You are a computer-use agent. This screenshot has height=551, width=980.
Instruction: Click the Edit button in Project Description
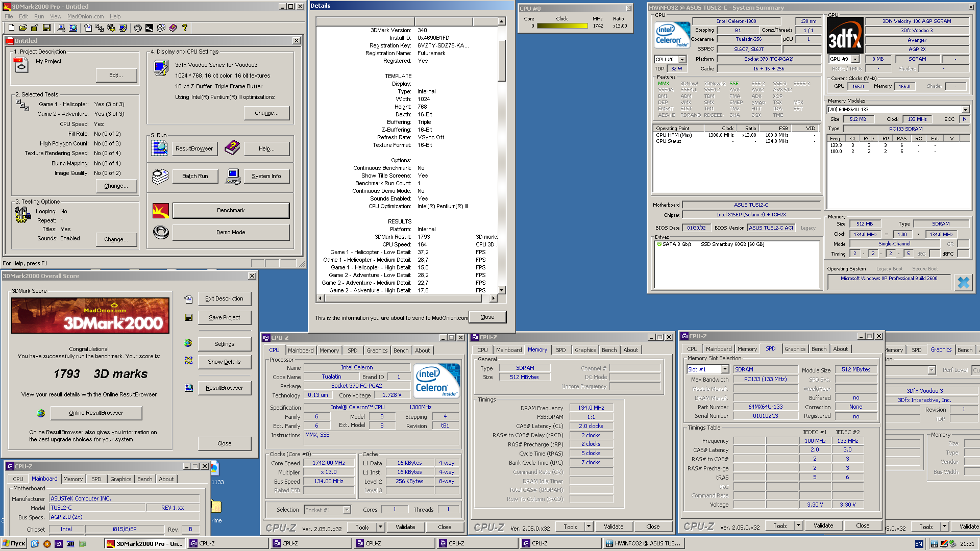116,75
